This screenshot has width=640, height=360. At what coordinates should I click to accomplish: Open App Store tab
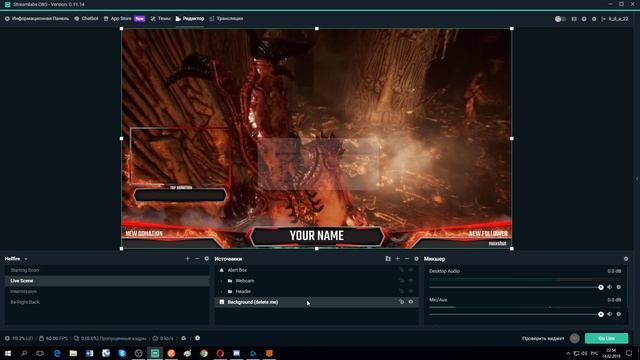click(x=124, y=19)
